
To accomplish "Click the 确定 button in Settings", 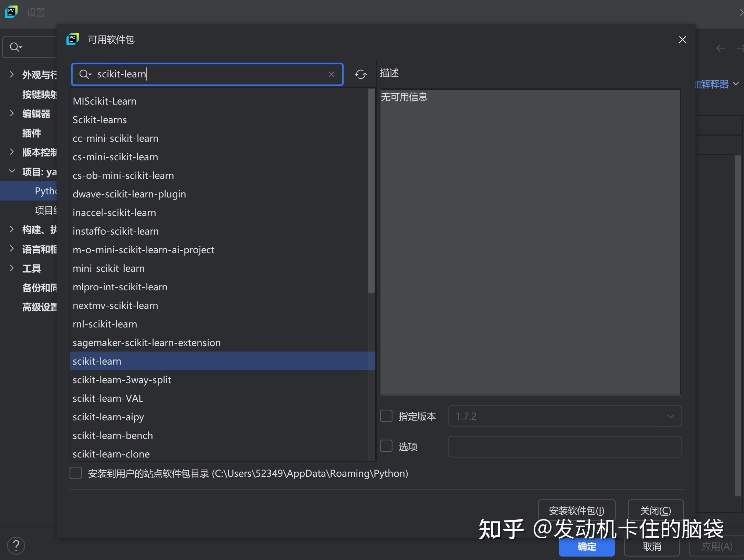I will [587, 547].
